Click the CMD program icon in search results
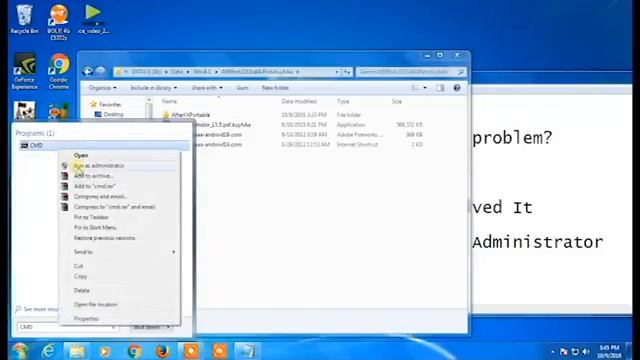Viewport: 640px width, 360px height. (x=24, y=145)
